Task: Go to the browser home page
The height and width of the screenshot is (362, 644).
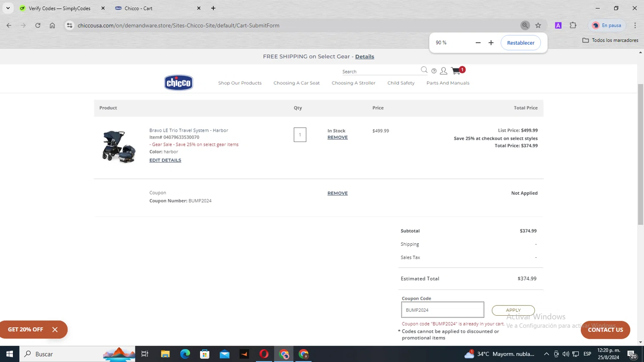Action: (52, 25)
